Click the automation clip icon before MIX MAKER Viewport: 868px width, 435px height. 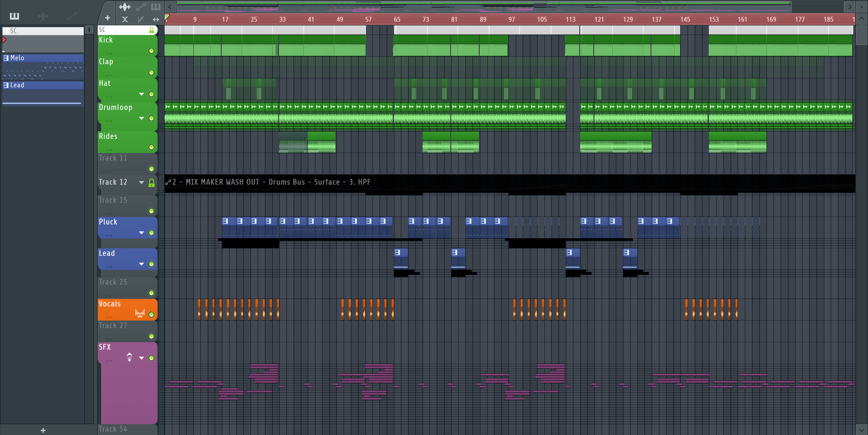[x=168, y=182]
